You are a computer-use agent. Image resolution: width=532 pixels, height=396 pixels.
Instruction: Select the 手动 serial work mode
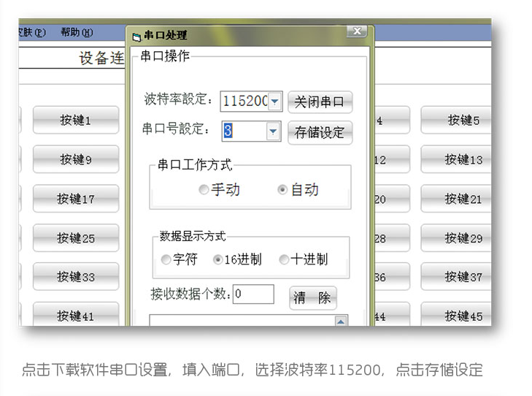pos(204,190)
